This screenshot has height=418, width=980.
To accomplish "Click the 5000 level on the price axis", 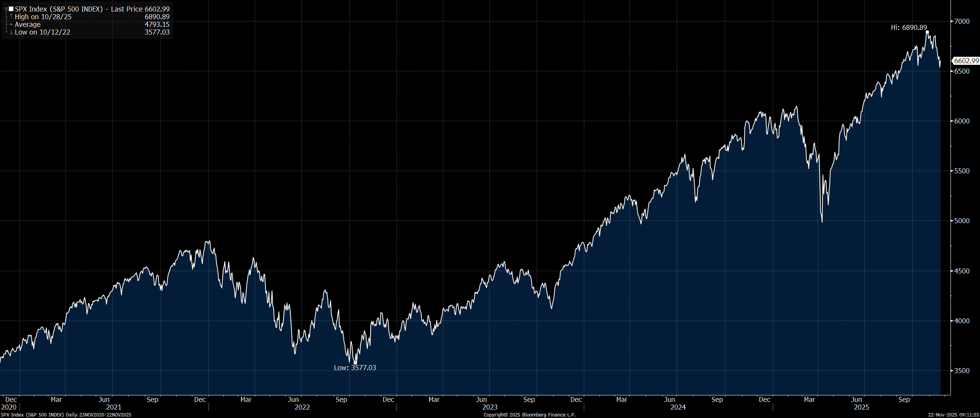I will pyautogui.click(x=962, y=221).
